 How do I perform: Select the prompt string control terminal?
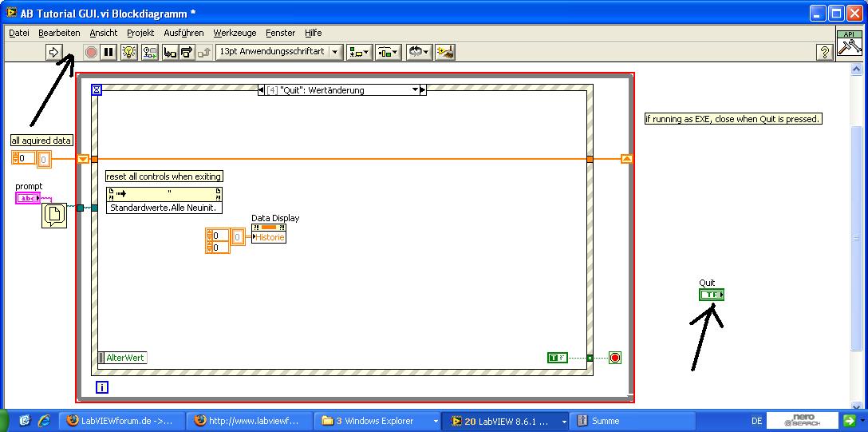[28, 198]
